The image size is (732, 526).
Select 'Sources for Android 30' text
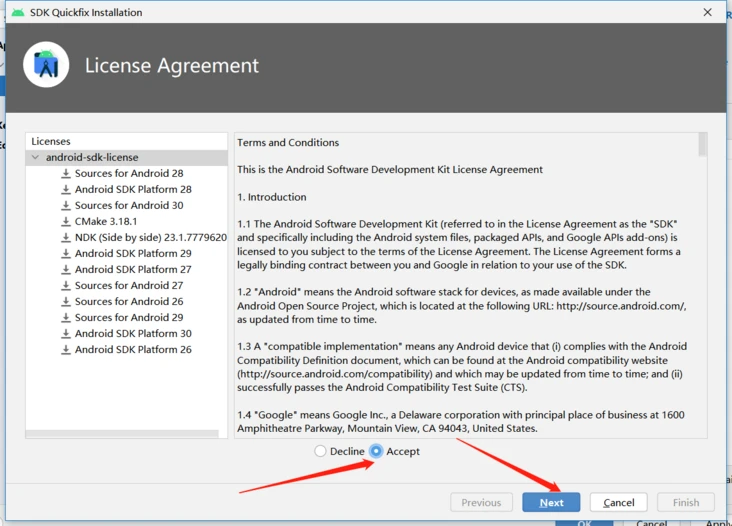pos(129,205)
